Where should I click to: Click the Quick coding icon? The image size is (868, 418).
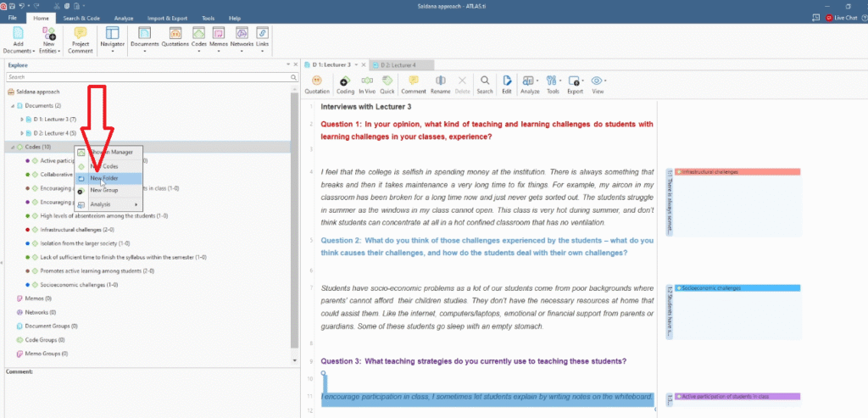(387, 82)
